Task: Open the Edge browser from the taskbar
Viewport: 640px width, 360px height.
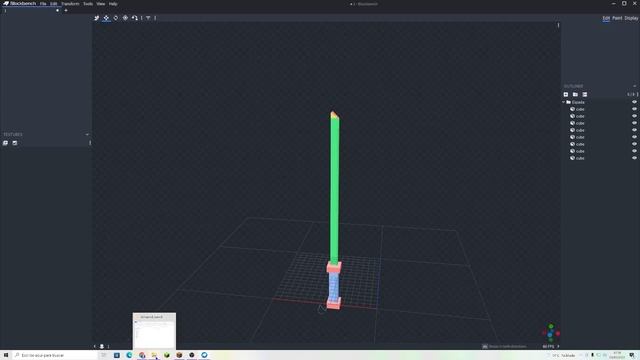Action: click(x=129, y=355)
